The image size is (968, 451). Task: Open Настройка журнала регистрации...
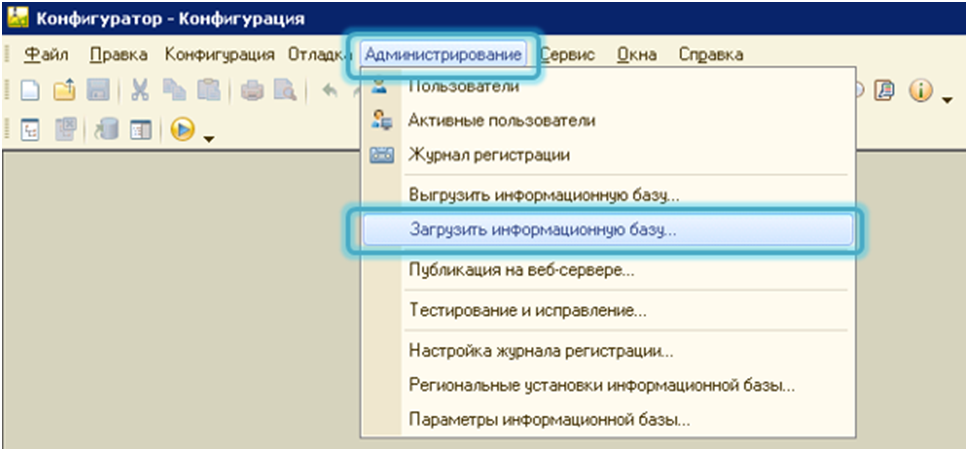point(607,352)
